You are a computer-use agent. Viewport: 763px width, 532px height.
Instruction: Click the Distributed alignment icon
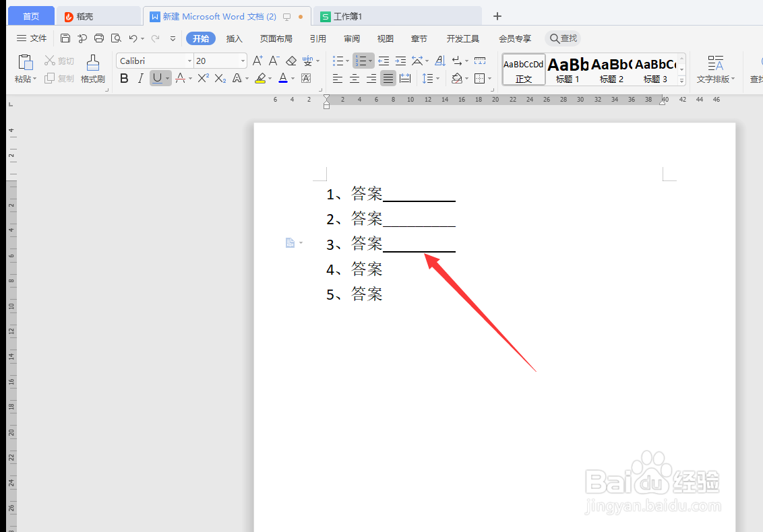[405, 78]
